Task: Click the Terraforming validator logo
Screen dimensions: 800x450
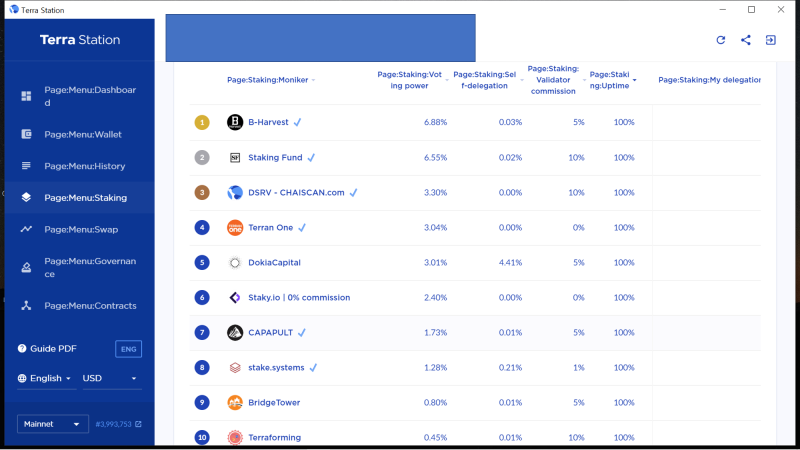Action: click(235, 437)
